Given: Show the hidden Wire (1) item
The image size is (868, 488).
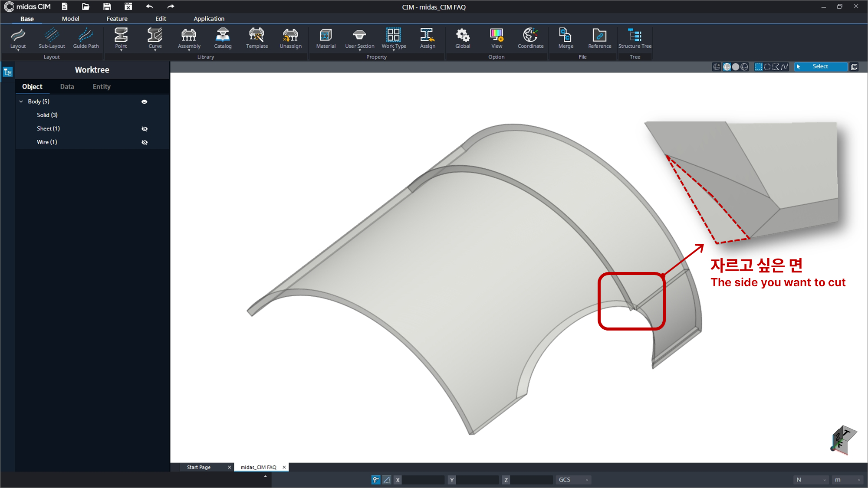Looking at the screenshot, I should pos(145,142).
